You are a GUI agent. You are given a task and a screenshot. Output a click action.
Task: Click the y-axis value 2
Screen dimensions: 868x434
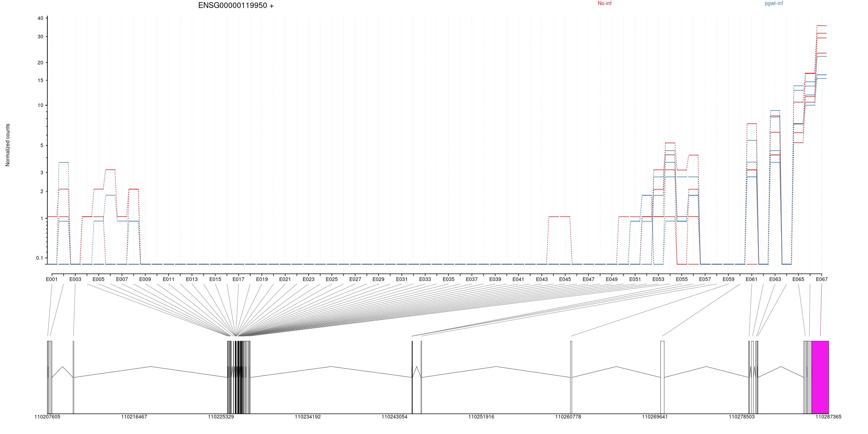click(x=42, y=191)
